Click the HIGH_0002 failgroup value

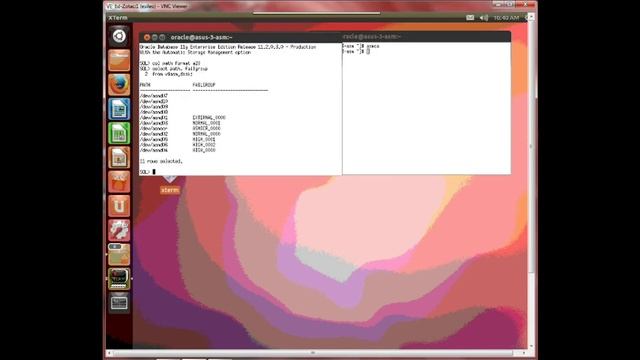(x=204, y=144)
